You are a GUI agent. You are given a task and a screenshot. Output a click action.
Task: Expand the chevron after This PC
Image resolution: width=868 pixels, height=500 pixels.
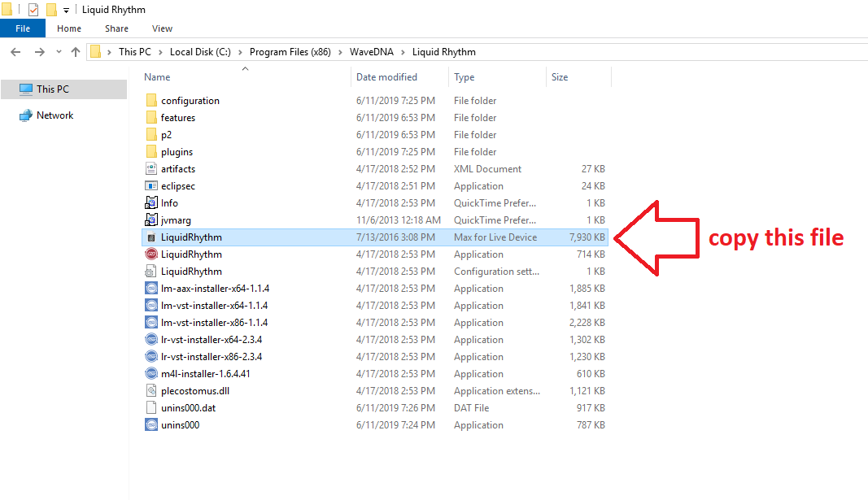[160, 52]
